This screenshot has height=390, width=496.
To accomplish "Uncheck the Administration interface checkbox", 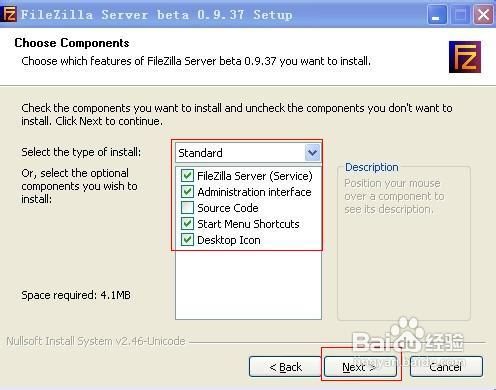I will coord(187,191).
